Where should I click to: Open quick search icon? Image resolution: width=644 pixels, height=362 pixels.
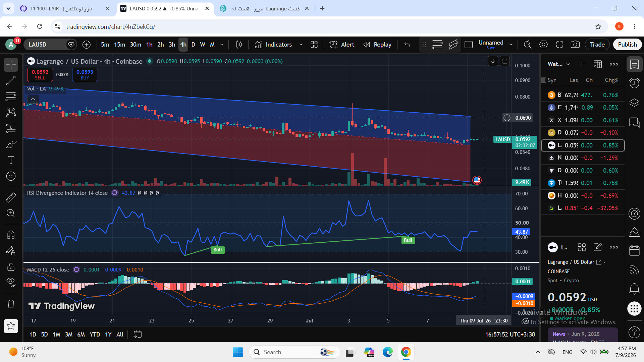point(528,45)
